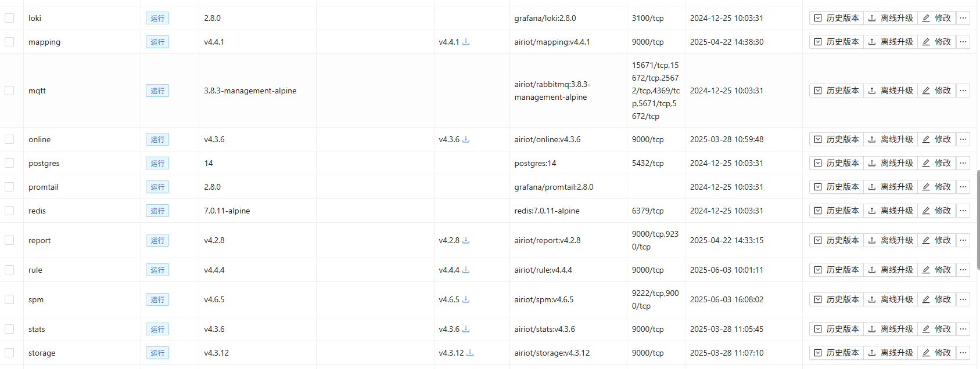Viewport: 980px width, 369px height.
Task: Click the promtail service name
Action: [x=44, y=187]
